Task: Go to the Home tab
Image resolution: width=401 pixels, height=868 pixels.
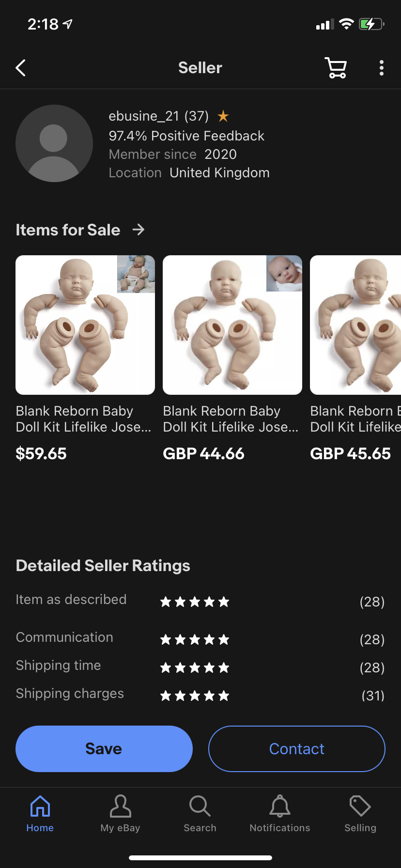Action: [x=40, y=814]
